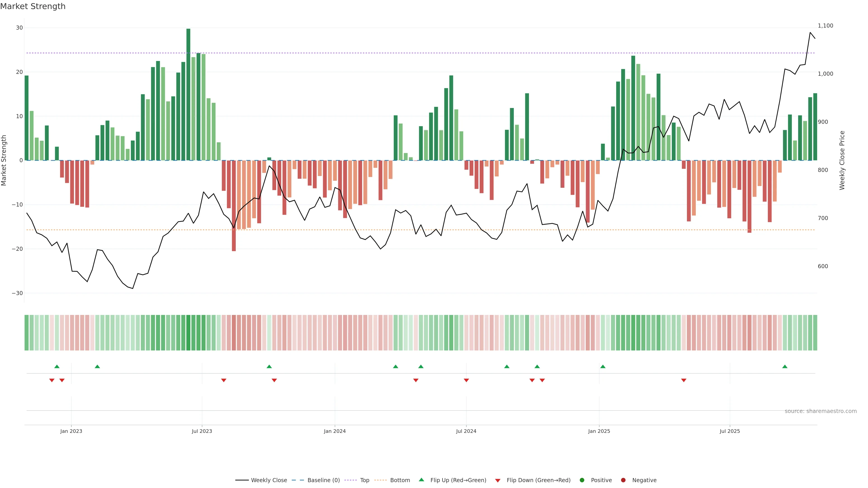Click the Market Strength chart title
This screenshot has width=868, height=488.
pyautogui.click(x=33, y=6)
